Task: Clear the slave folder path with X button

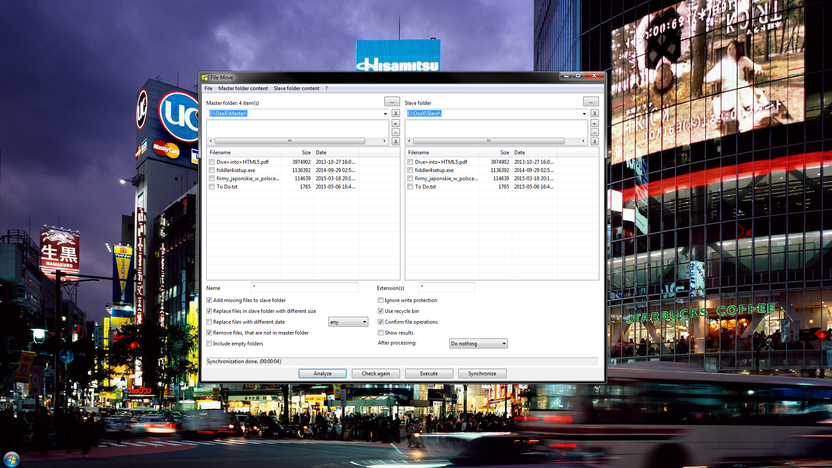Action: pyautogui.click(x=594, y=113)
